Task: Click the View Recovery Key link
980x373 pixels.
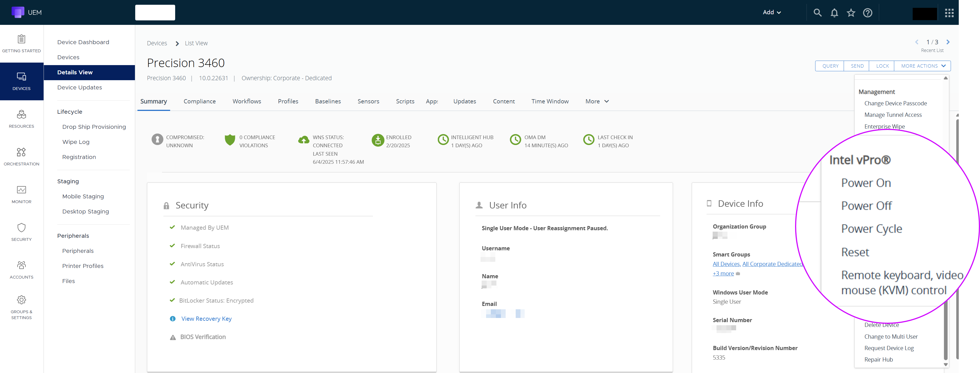Action: pos(206,319)
